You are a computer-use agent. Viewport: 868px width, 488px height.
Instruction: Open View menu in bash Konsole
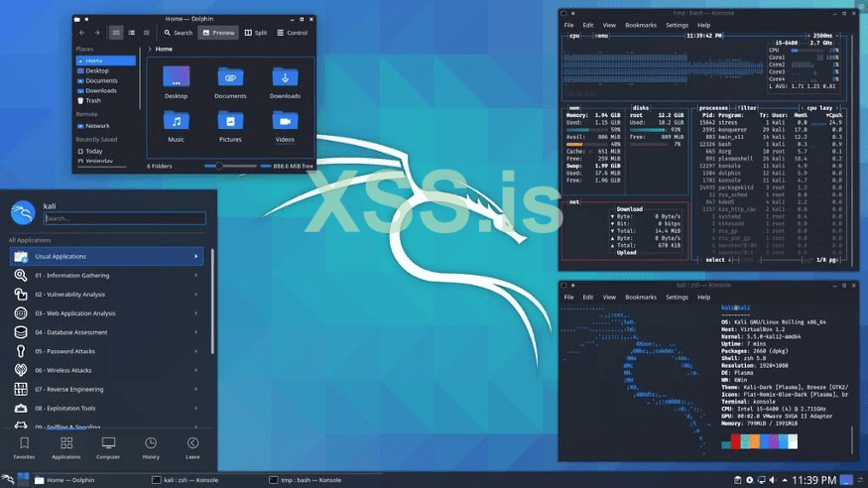point(609,26)
